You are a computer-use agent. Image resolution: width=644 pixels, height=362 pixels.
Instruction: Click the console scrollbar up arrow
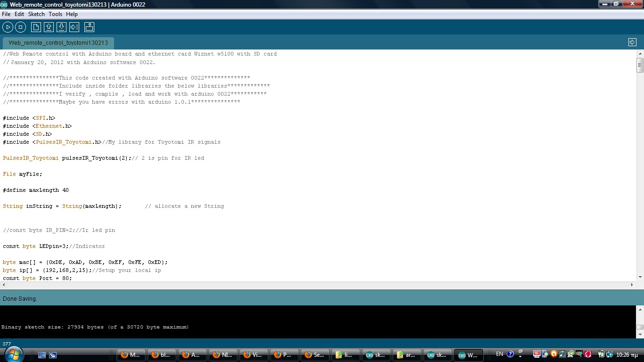pos(640,310)
